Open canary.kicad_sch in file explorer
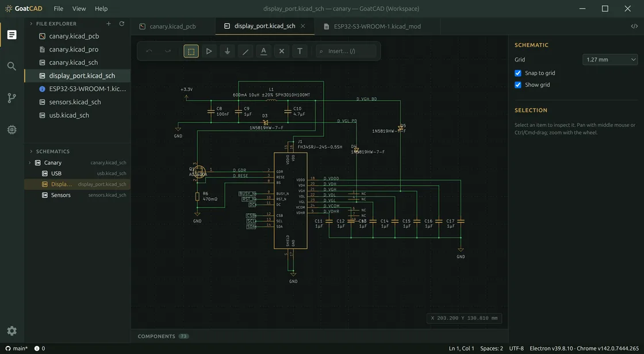The image size is (644, 354). (78, 63)
